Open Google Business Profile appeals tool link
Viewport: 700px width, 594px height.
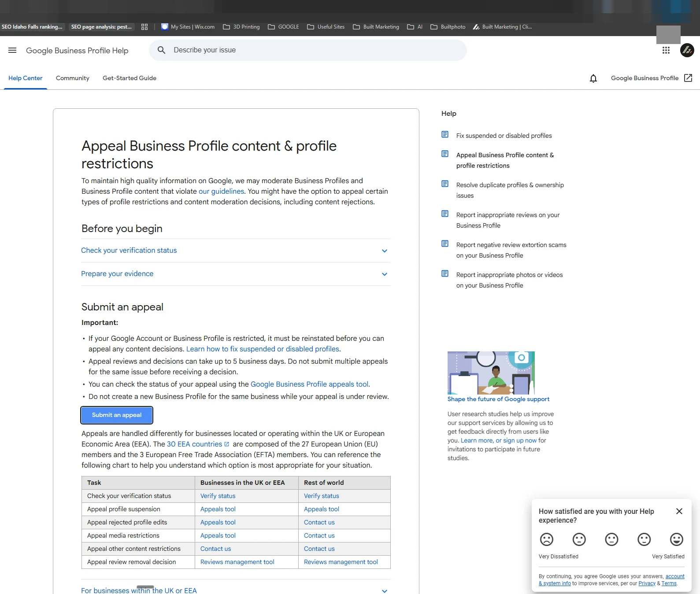309,384
